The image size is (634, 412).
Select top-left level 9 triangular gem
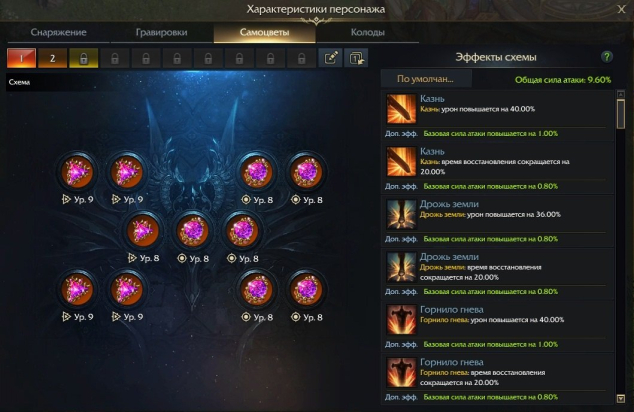tap(77, 173)
